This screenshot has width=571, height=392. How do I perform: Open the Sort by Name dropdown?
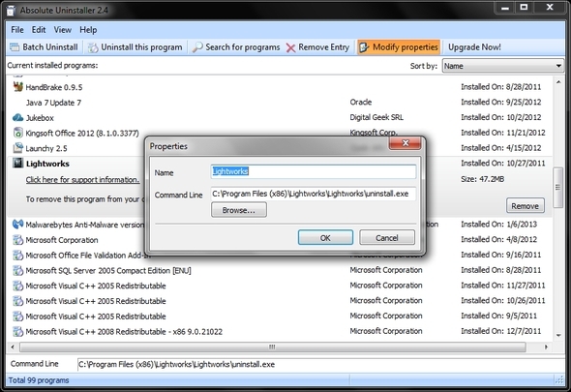coord(502,66)
